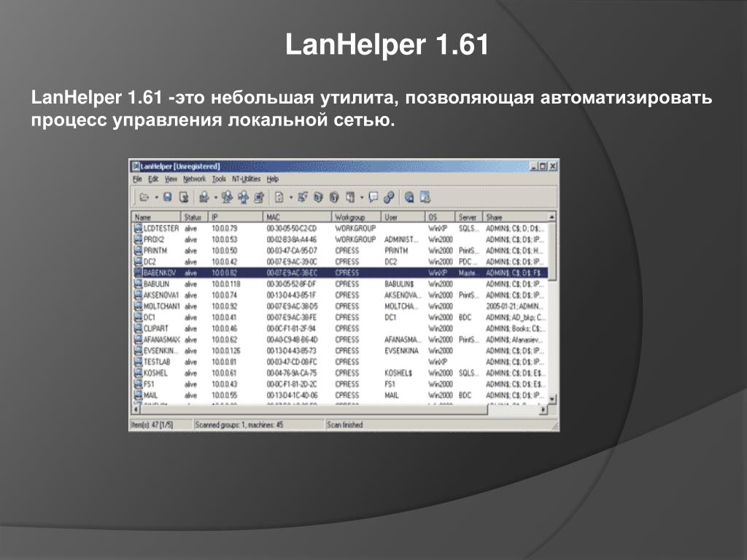Expand the dropdown arrow before speech-bubble icon
The height and width of the screenshot is (560, 747).
click(x=362, y=197)
